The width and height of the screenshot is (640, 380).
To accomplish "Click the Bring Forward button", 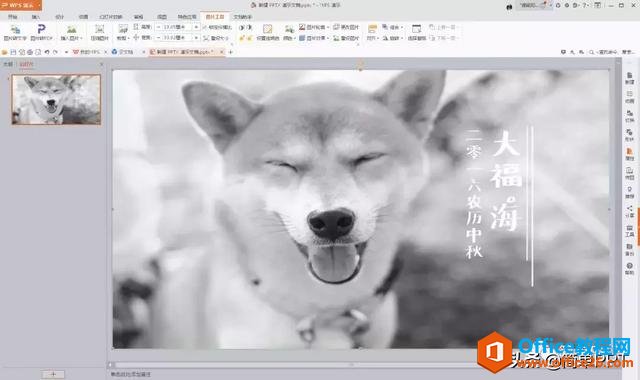I will pos(444,27).
